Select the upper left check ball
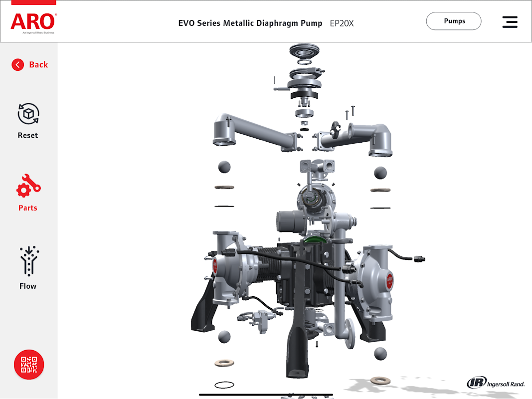 [x=224, y=167]
